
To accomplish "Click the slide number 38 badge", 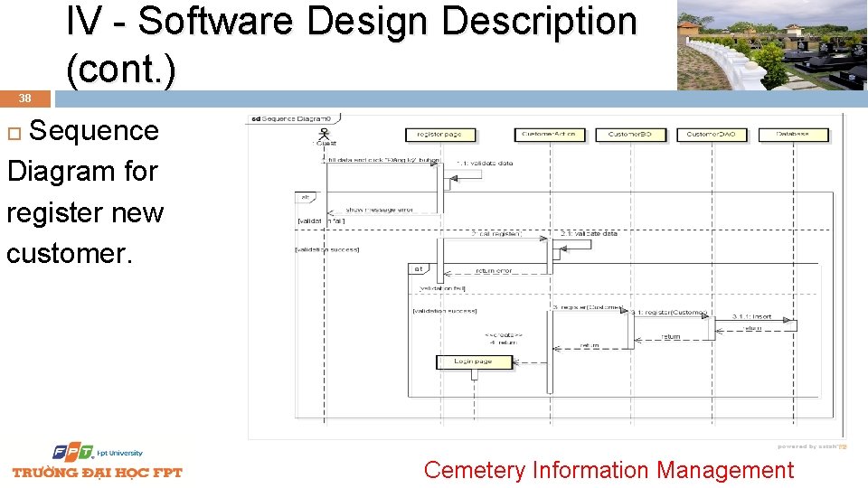I will pos(25,99).
